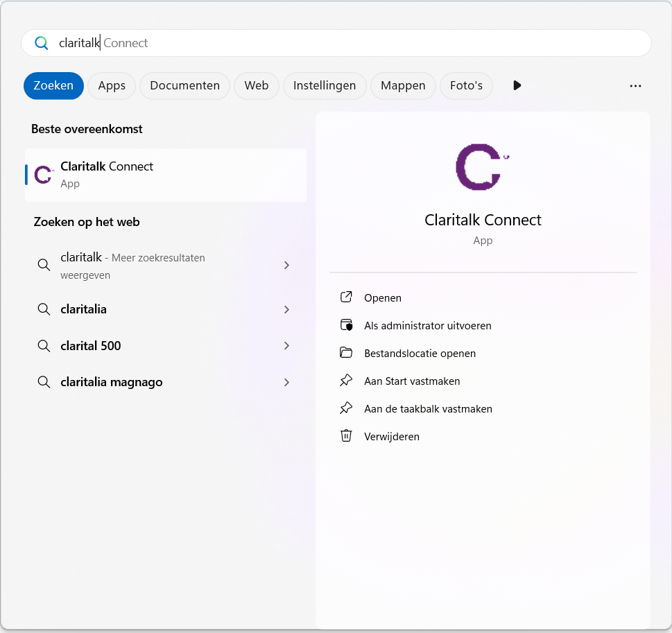
Task: Switch to the Instellingen filter tab
Action: 325,86
